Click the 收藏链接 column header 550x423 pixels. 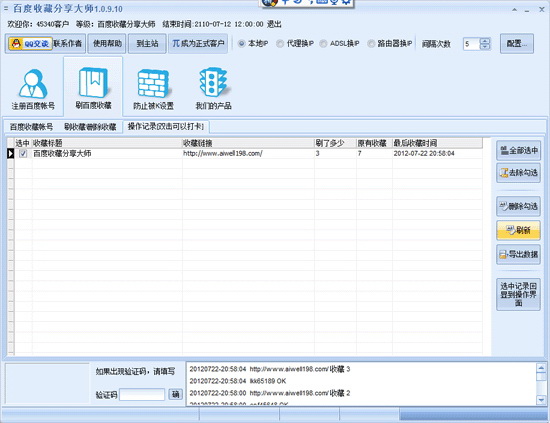point(248,143)
